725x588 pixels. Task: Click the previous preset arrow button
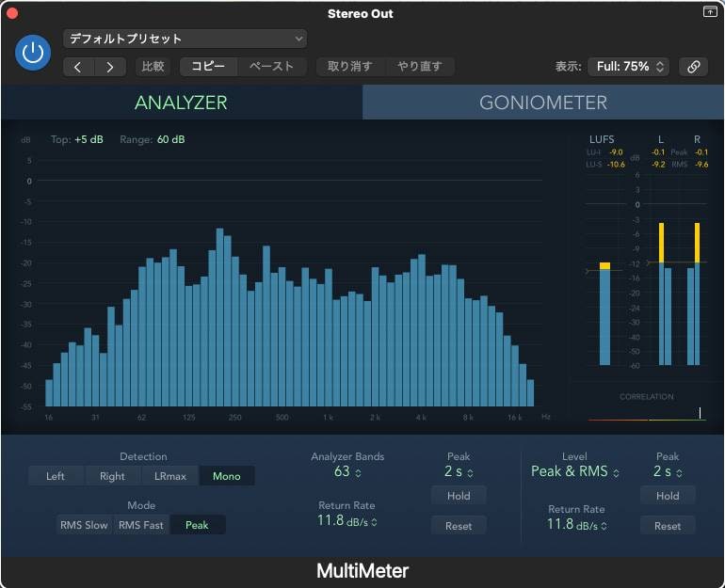point(78,67)
